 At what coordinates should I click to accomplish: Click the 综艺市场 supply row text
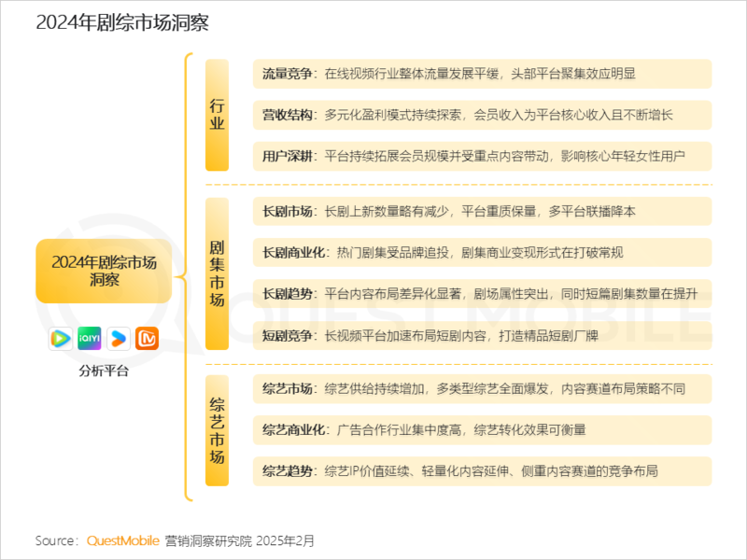tap(482, 388)
